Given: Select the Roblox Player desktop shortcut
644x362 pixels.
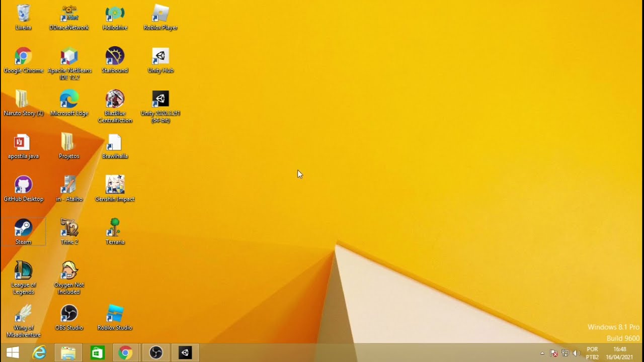Looking at the screenshot, I should tap(160, 18).
